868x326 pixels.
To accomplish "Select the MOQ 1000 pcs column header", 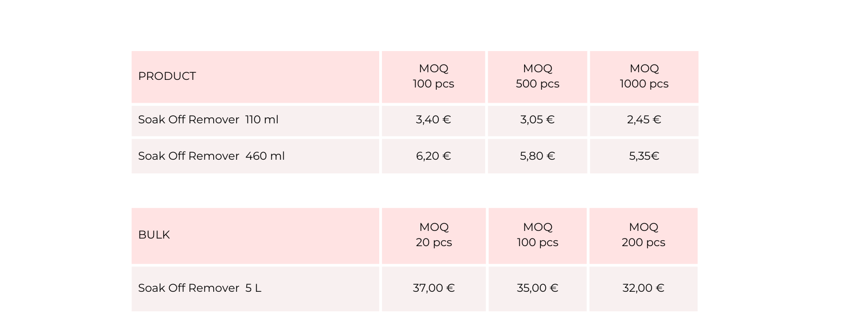I will click(x=644, y=77).
